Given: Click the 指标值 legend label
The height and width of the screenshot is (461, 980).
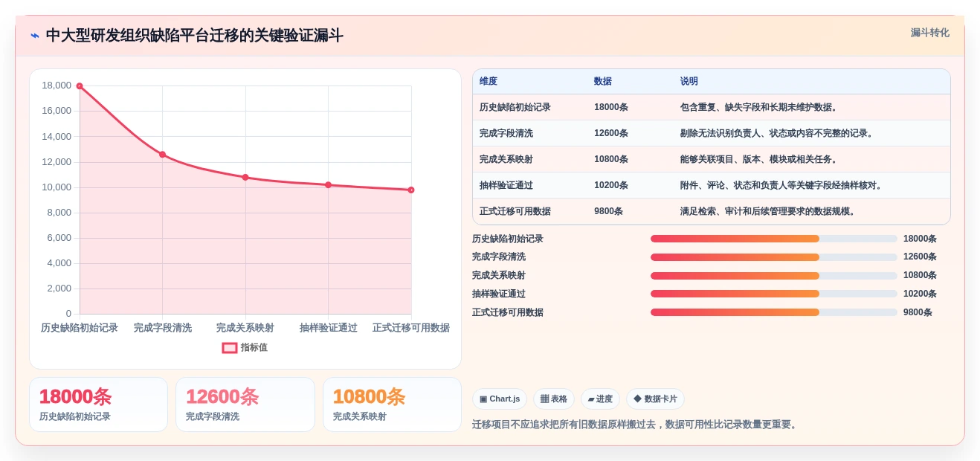Looking at the screenshot, I should [x=254, y=347].
